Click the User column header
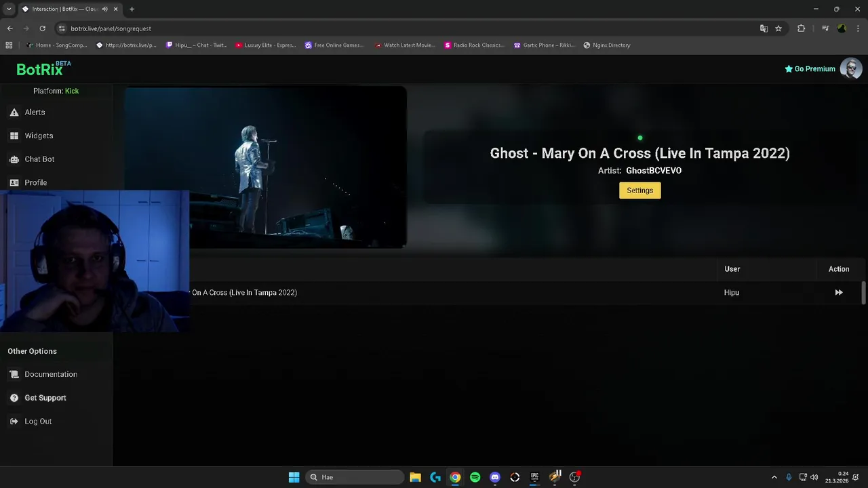This screenshot has height=488, width=868. coord(732,269)
